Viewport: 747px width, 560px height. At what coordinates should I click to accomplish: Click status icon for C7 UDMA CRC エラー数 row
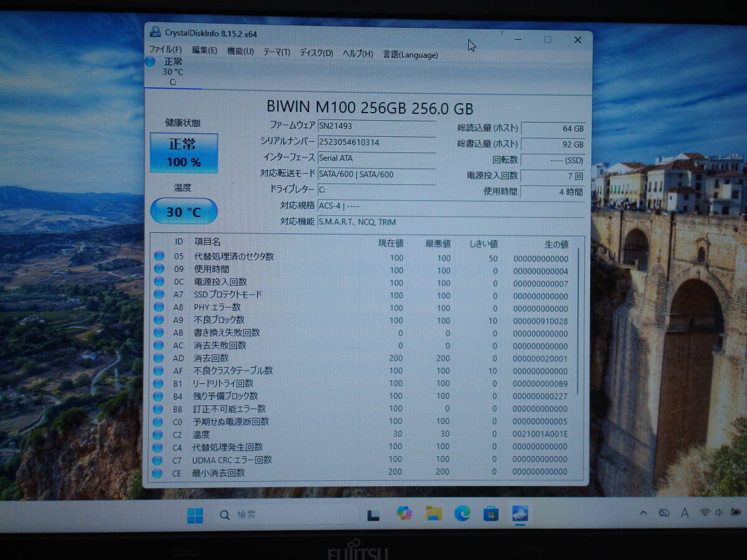(159, 460)
